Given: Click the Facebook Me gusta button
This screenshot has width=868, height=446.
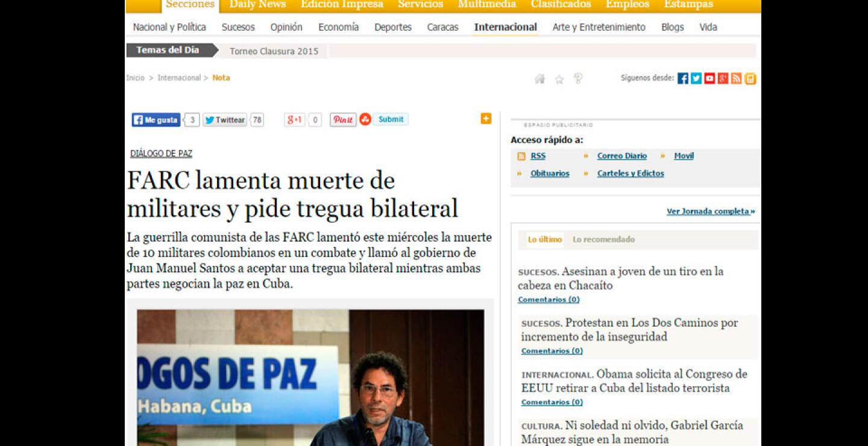Looking at the screenshot, I should [156, 120].
